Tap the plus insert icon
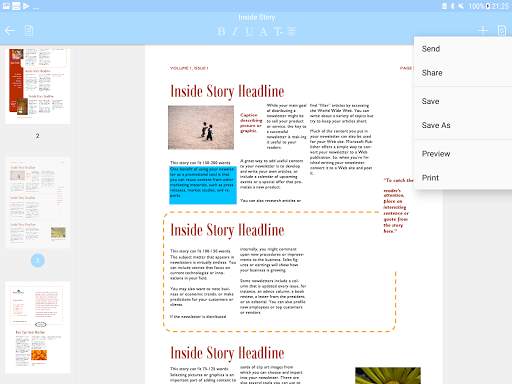The image size is (512, 384). 482,30
